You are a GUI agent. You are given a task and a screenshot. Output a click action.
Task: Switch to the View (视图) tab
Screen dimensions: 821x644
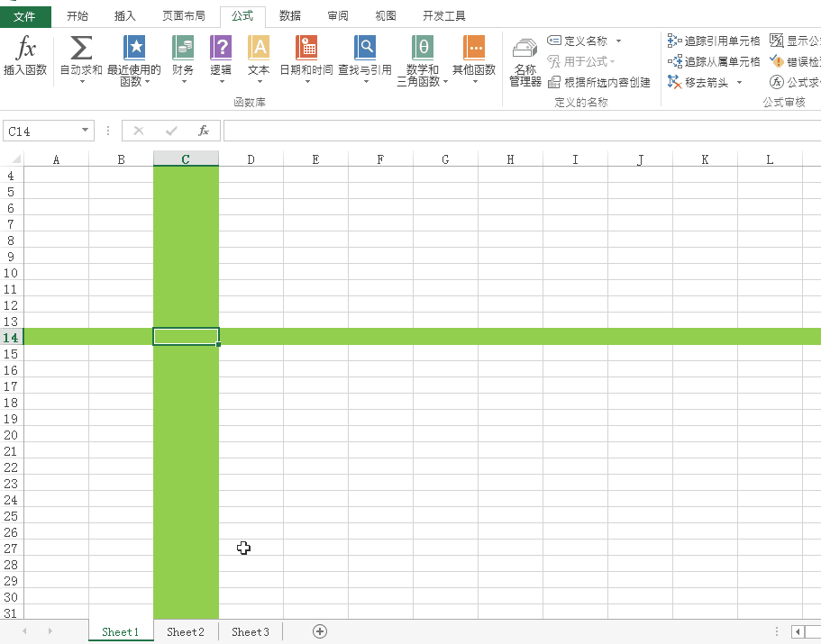pyautogui.click(x=386, y=16)
